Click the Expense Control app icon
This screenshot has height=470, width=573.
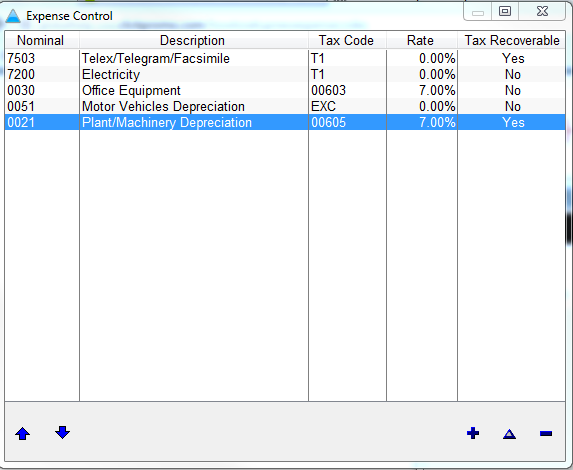click(13, 16)
